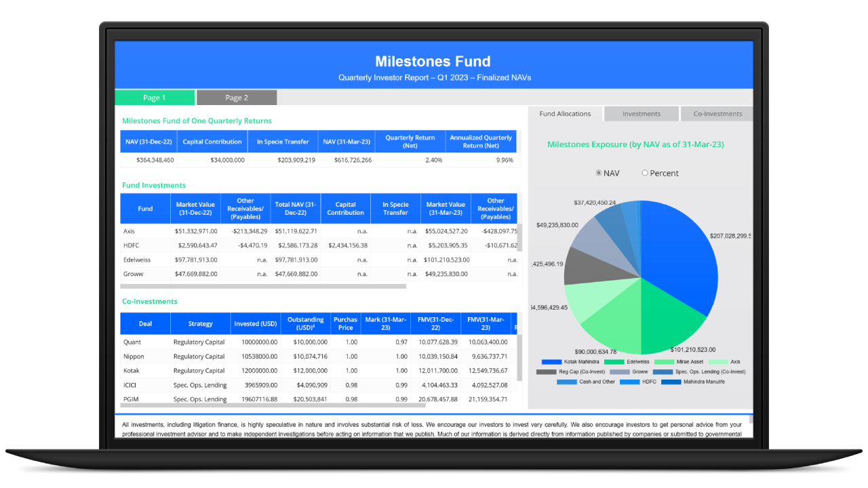Screen dimensions: 868x488
Task: Click the Cash and Other legend swatch
Action: click(x=567, y=382)
